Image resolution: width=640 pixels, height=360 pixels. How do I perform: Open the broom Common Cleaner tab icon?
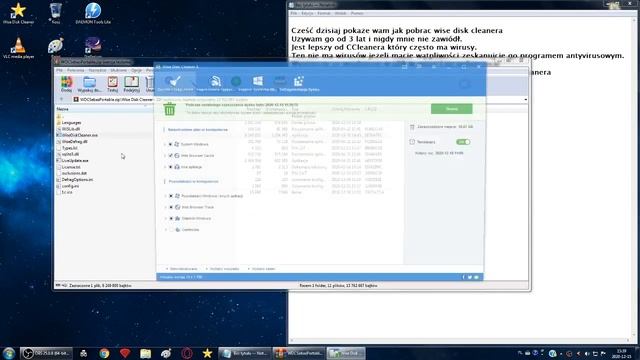(x=175, y=82)
